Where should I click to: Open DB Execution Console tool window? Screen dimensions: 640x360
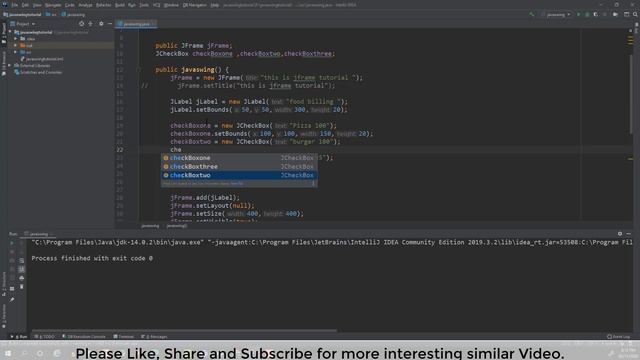pyautogui.click(x=84, y=337)
